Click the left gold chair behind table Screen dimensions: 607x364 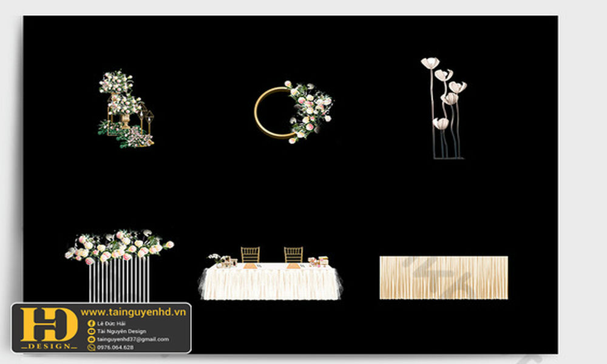click(x=250, y=255)
